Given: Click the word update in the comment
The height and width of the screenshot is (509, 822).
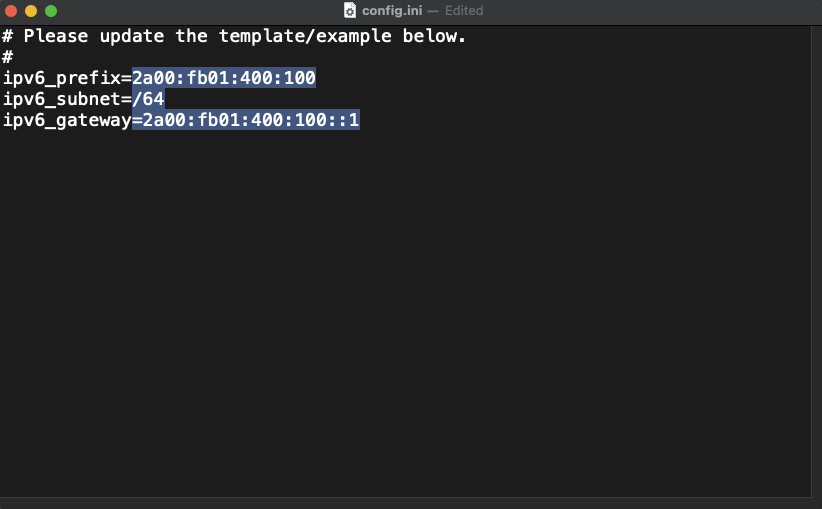Looking at the screenshot, I should pos(132,36).
